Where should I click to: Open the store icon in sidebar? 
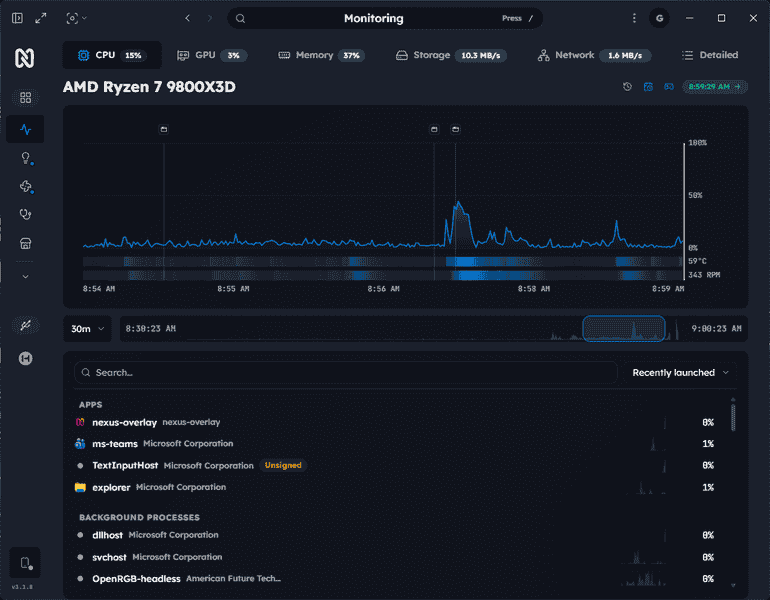pyautogui.click(x=26, y=243)
